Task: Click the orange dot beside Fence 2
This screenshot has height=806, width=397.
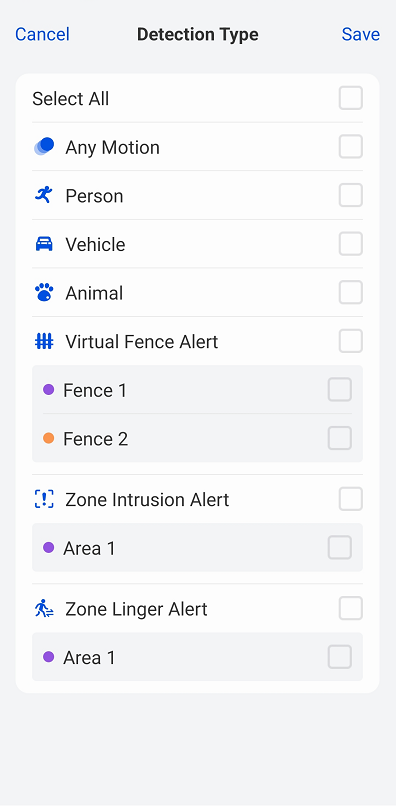Action: [48, 438]
